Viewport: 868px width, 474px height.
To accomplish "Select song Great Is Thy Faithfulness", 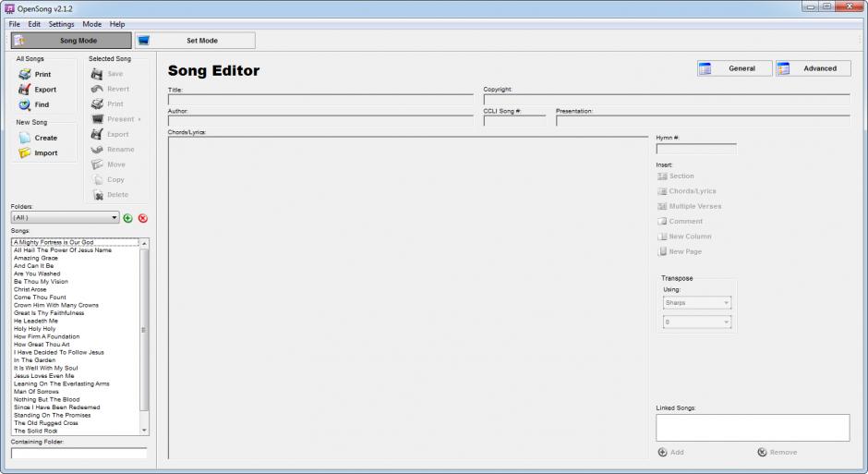I will tap(49, 313).
